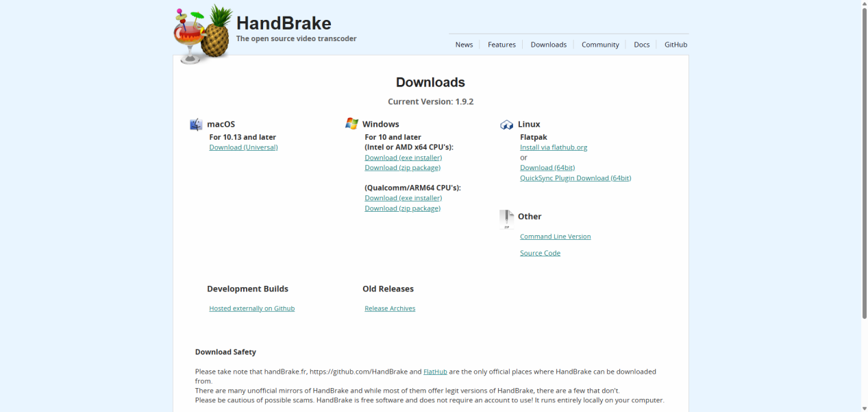Viewport: 868px width, 412px height.
Task: Open the Features menu item
Action: (x=501, y=45)
